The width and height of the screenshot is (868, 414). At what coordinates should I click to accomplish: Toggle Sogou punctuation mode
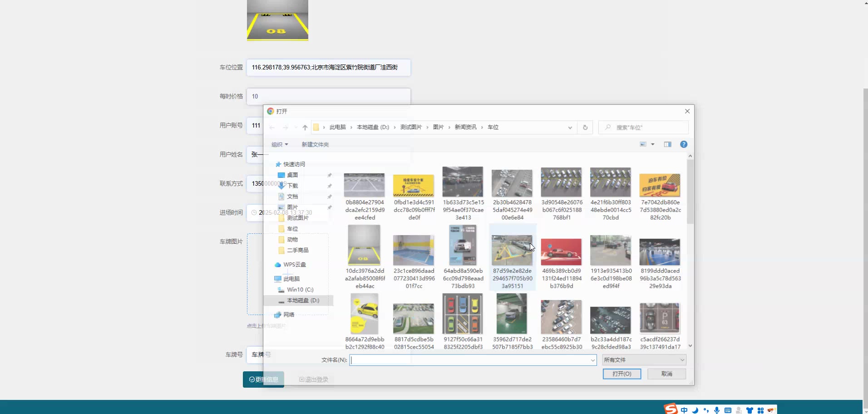(x=706, y=410)
